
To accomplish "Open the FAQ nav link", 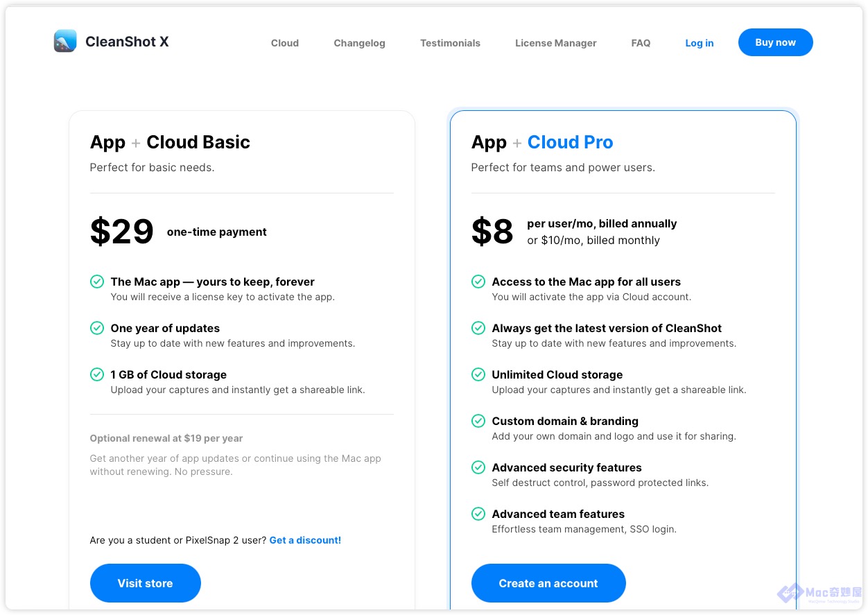I will point(641,43).
